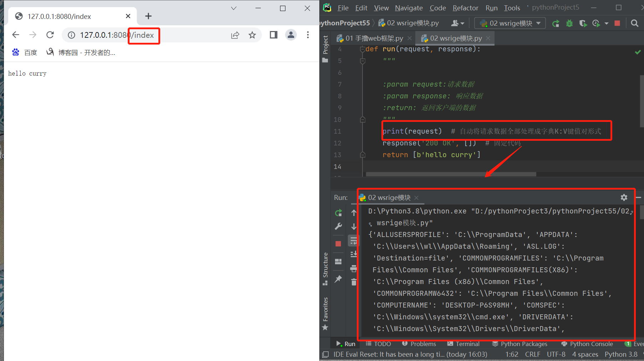Open the code-with-me user dropdown
Viewport: 644px width, 361px height.
coord(457,23)
